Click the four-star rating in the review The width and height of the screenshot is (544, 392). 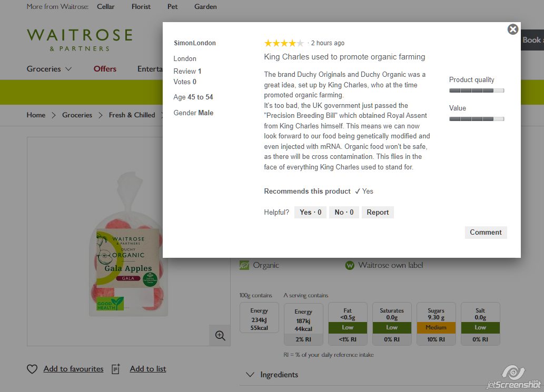[284, 43]
